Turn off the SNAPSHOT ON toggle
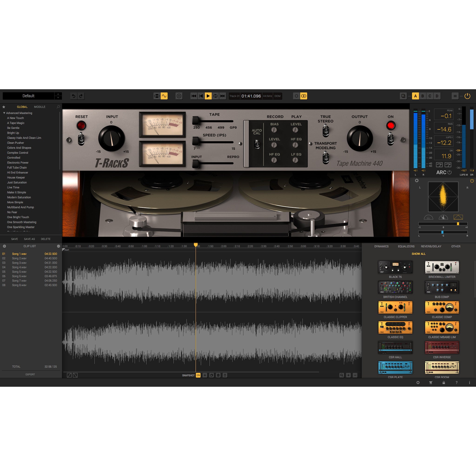This screenshot has width=476, height=476. (198, 375)
